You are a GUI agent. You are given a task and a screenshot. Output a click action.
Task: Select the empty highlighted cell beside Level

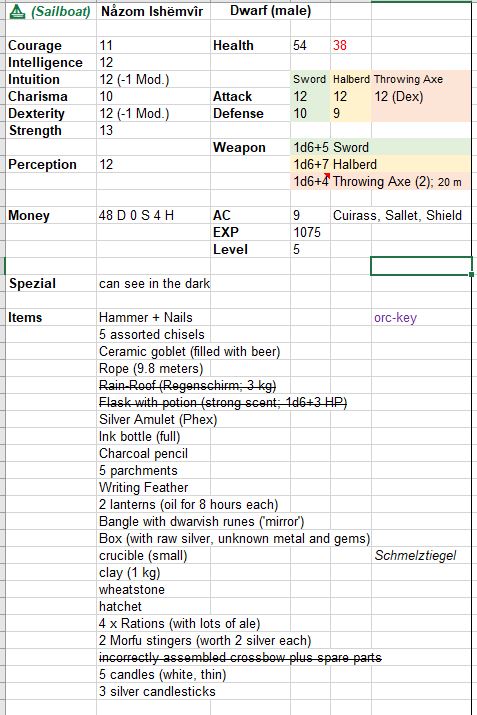coord(421,266)
